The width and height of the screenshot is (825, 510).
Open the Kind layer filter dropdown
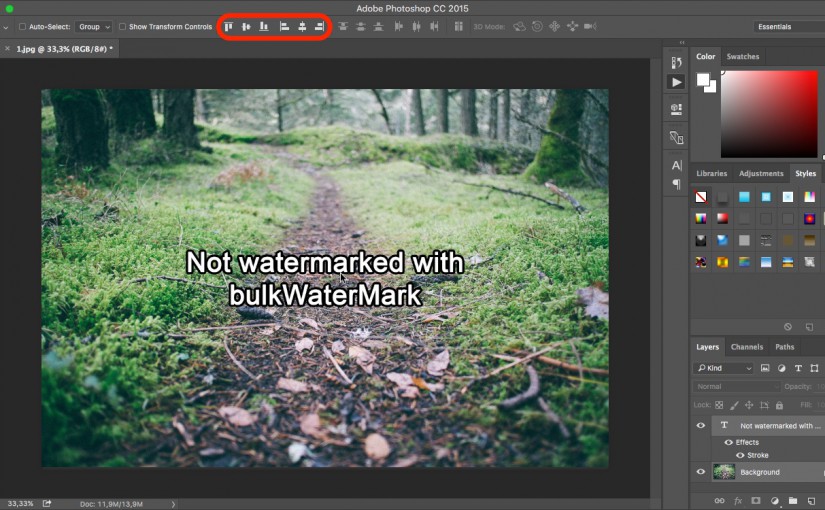[x=723, y=368]
